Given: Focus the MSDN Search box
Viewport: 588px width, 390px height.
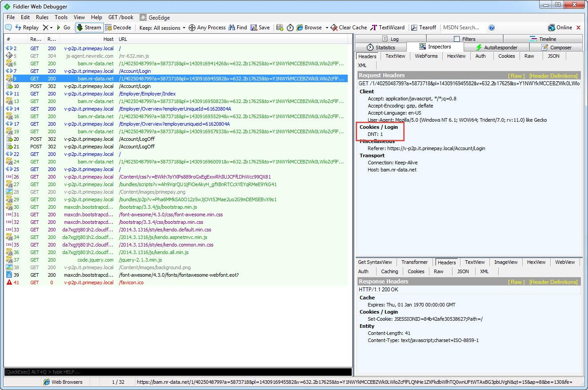Looking at the screenshot, I should tap(463, 28).
